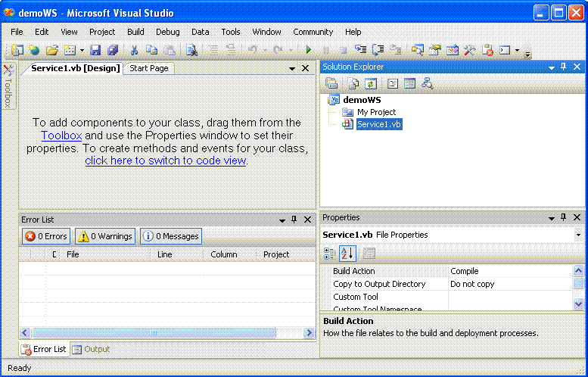Screen dimensions: 588x377
Task: Toggle Categorized view in Properties panel
Action: [331, 254]
